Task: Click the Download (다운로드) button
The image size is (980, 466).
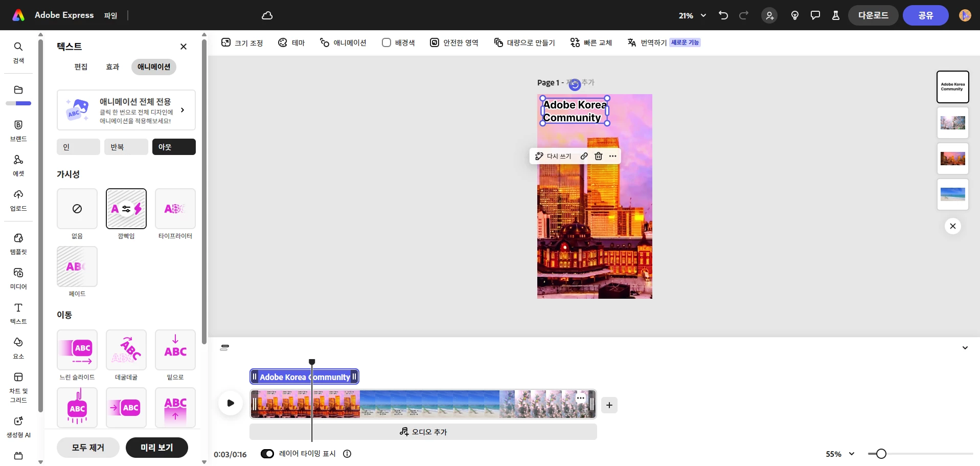Action: coord(873,15)
